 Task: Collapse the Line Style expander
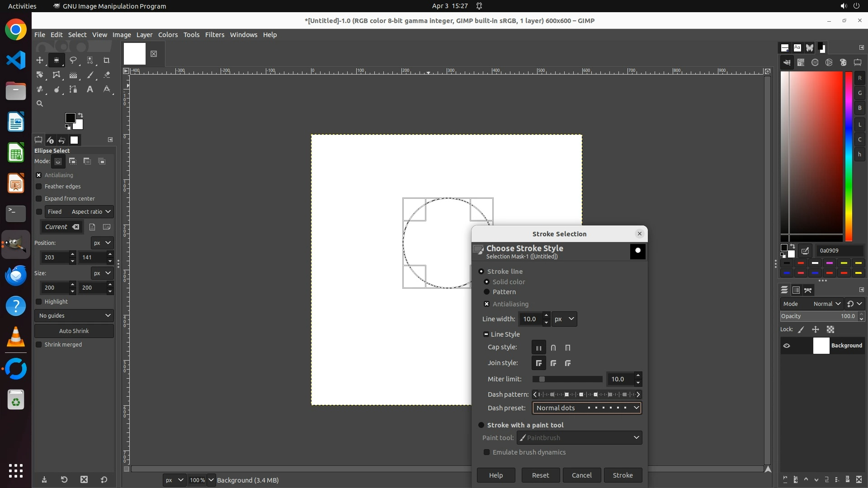486,334
